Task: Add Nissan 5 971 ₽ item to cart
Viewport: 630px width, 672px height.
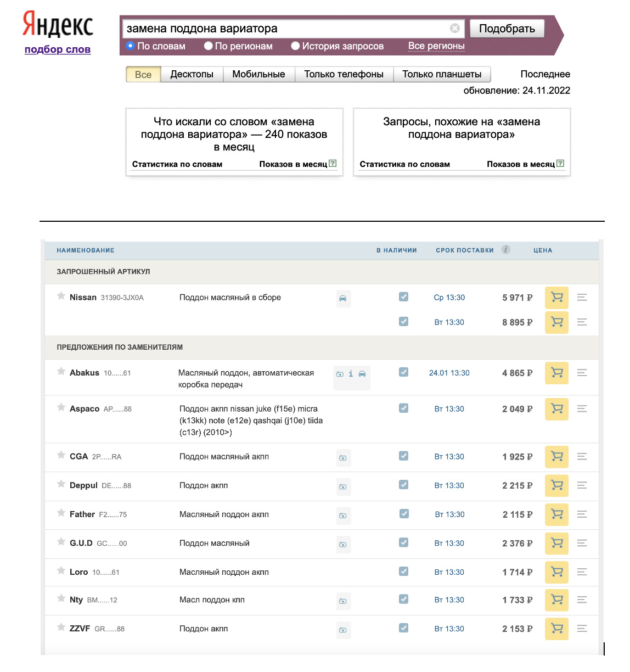Action: 556,298
